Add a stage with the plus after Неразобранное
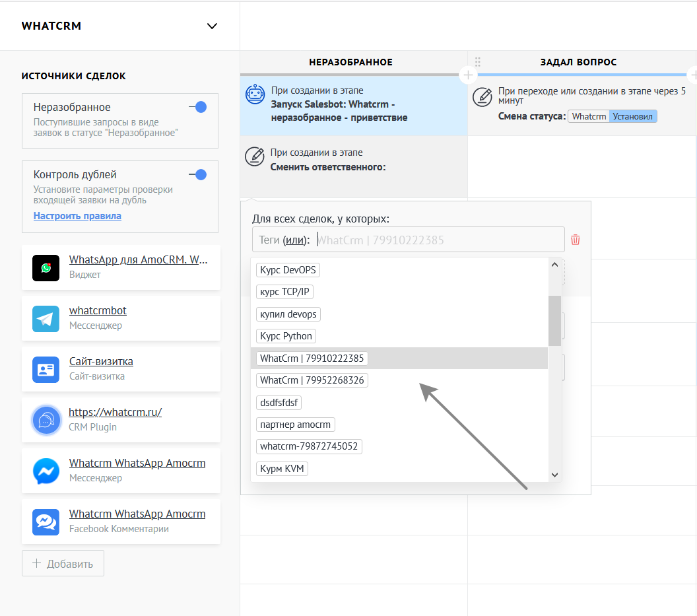 (468, 75)
